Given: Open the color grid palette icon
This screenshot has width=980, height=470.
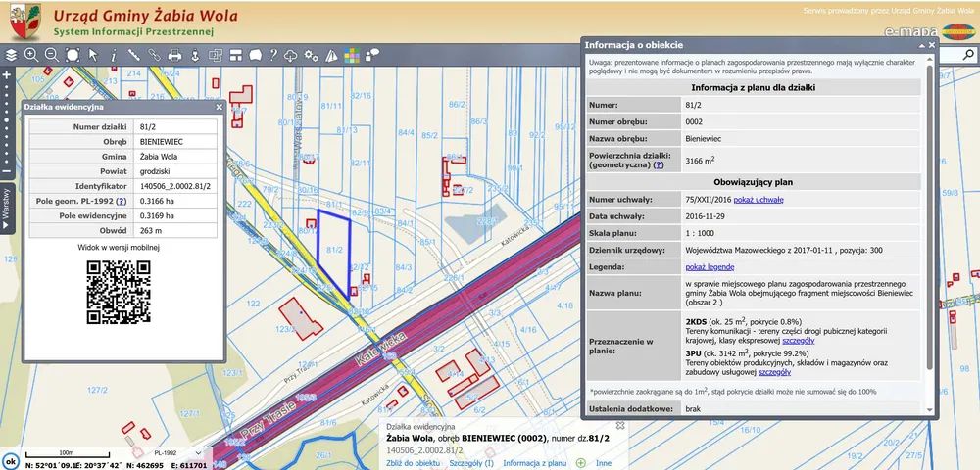Looking at the screenshot, I should tap(353, 55).
